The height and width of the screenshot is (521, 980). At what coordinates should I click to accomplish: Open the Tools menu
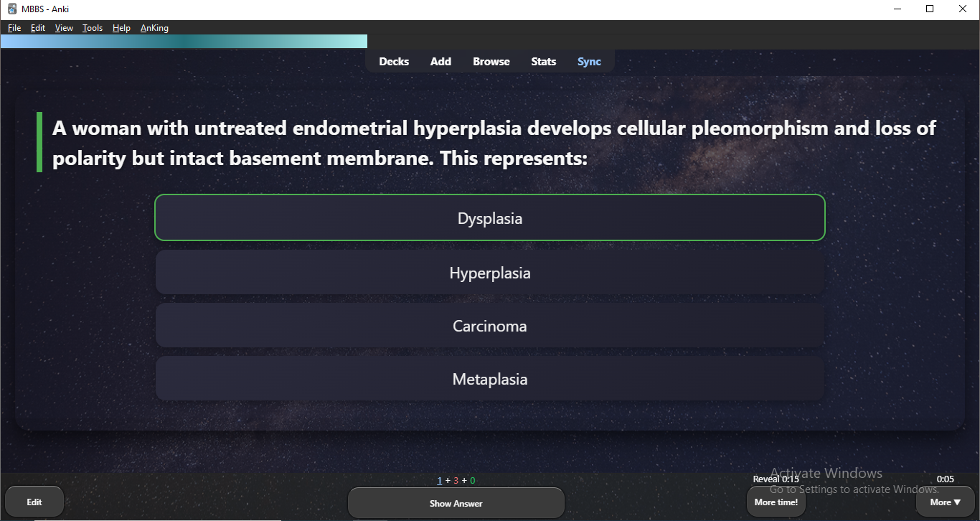[x=93, y=28]
